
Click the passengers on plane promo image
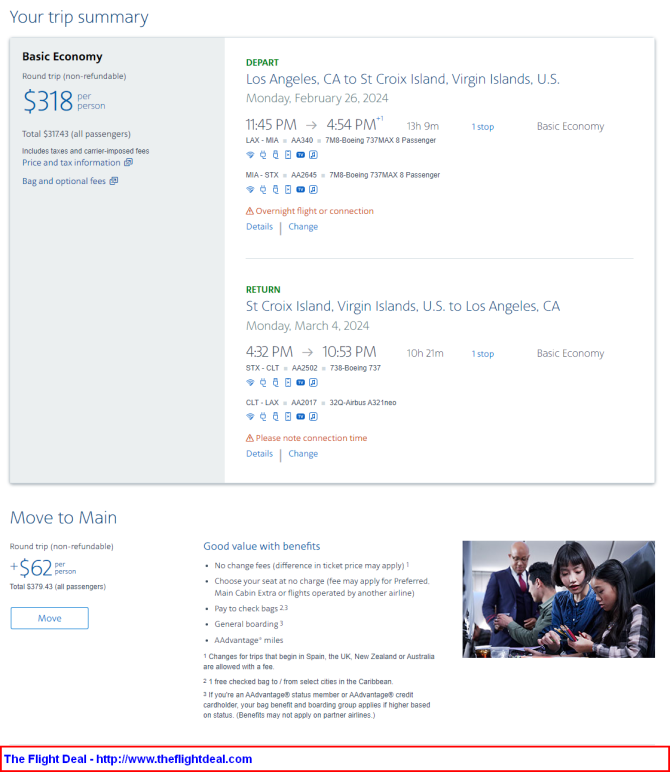558,599
